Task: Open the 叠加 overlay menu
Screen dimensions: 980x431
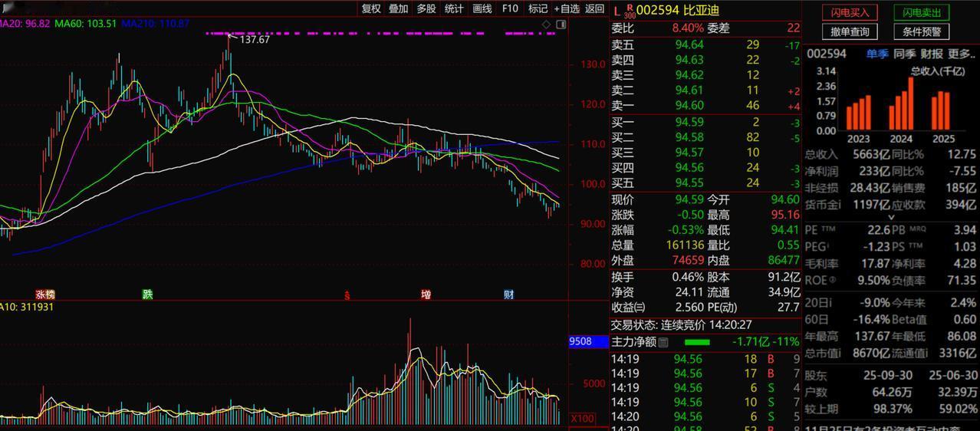Action: click(x=399, y=8)
